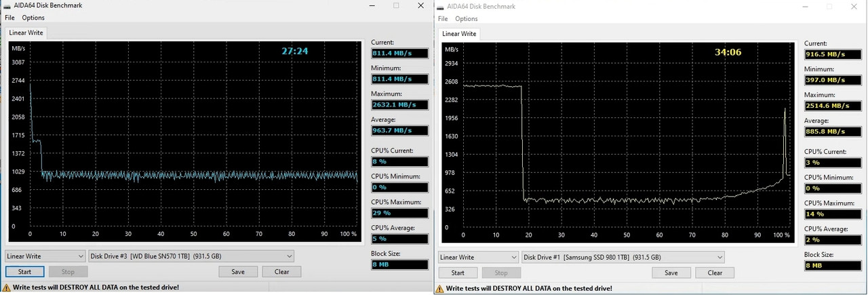Minimize the right AIDA64 window
Image resolution: width=868 pixels, height=295 pixels.
[x=805, y=7]
